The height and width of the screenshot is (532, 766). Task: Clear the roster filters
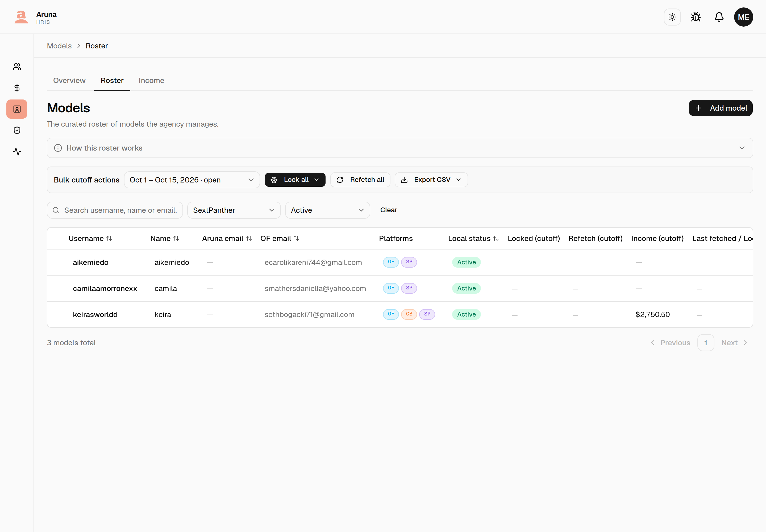point(388,210)
